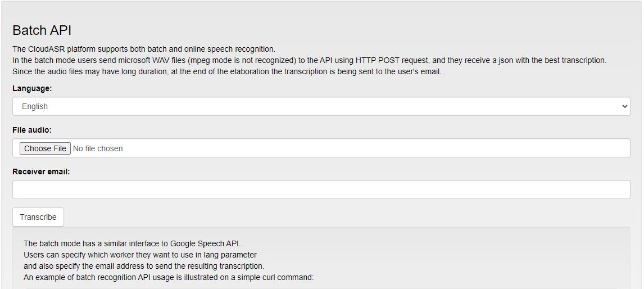Click the chevron arrow of Language select
Image resolution: width=644 pixels, height=289 pixels.
(625, 106)
